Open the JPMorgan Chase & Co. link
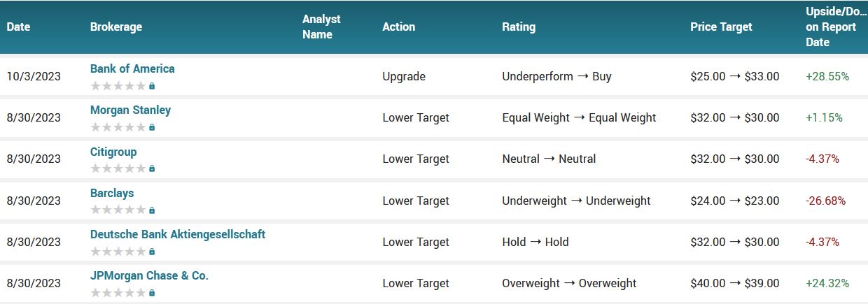The image size is (868, 304). (x=149, y=275)
